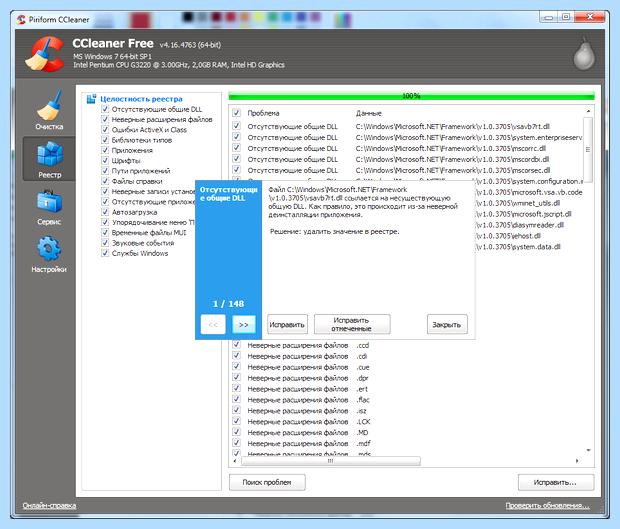Toggle Службы Windows checkbox
The height and width of the screenshot is (529, 620).
pyautogui.click(x=105, y=253)
